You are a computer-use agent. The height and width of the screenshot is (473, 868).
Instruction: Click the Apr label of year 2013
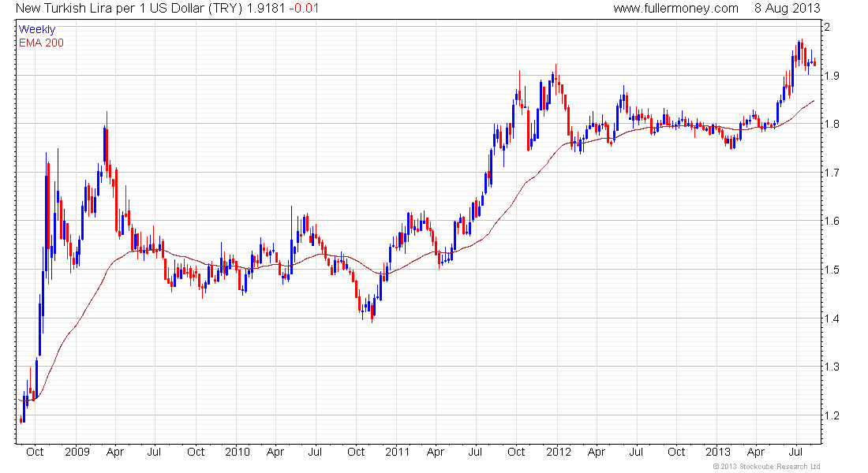click(x=756, y=452)
